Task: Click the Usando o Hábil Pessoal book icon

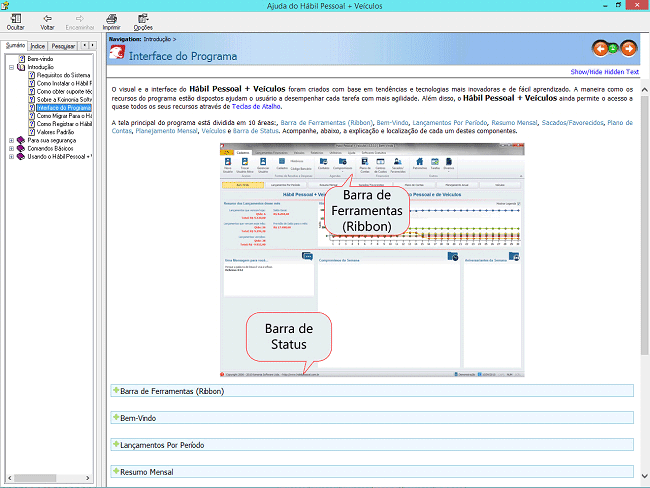Action: (21, 157)
